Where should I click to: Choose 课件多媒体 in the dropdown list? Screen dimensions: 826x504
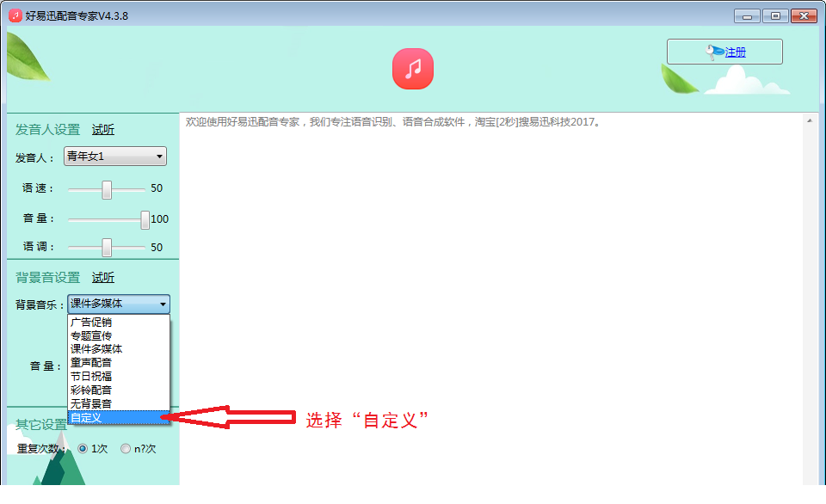pyautogui.click(x=119, y=349)
